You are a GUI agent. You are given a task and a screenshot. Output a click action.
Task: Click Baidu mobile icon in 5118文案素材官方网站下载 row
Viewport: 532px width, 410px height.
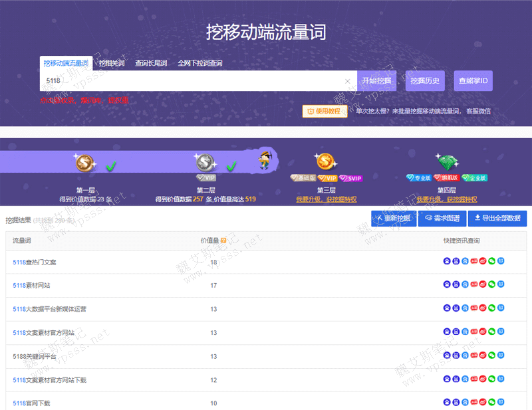456,380
